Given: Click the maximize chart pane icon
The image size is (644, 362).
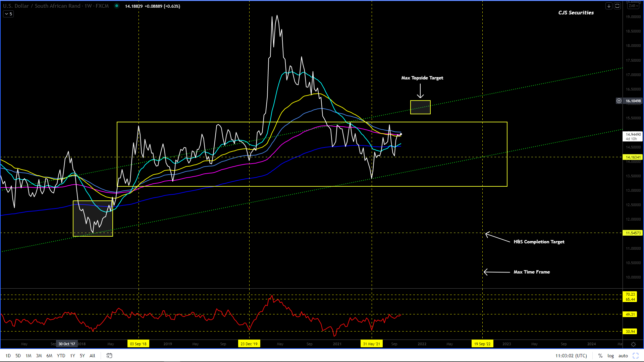Looking at the screenshot, I should pyautogui.click(x=617, y=6).
